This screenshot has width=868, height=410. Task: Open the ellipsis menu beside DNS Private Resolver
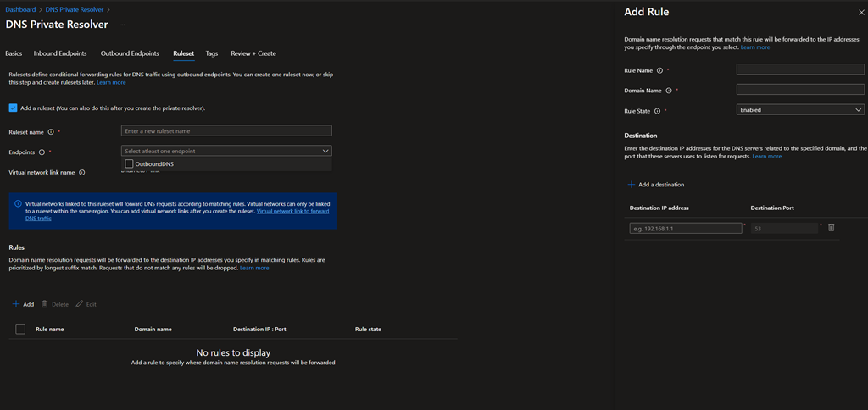122,25
